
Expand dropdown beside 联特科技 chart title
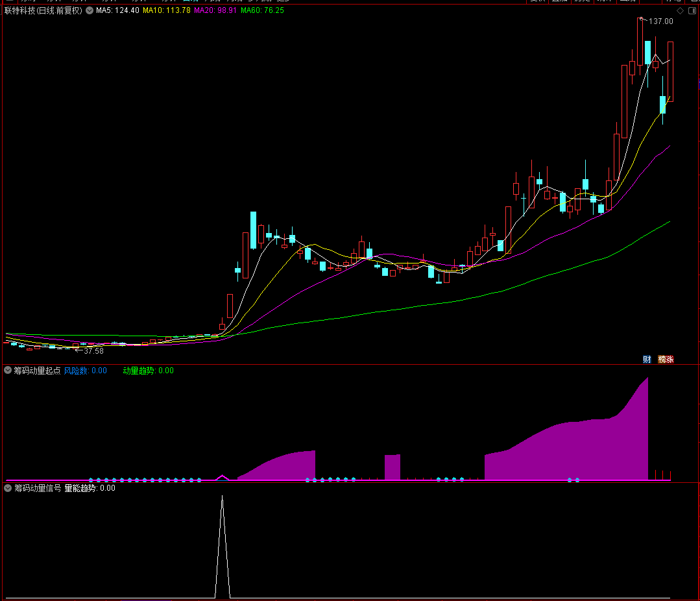89,11
